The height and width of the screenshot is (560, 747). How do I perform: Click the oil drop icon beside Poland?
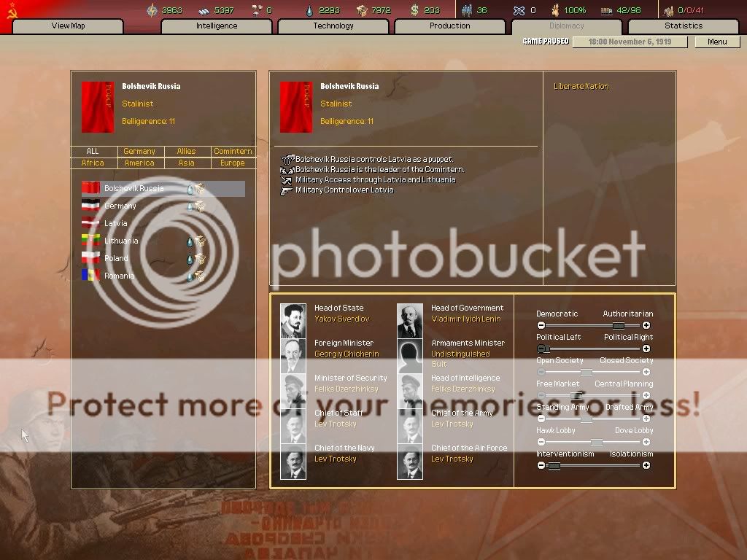pos(190,259)
